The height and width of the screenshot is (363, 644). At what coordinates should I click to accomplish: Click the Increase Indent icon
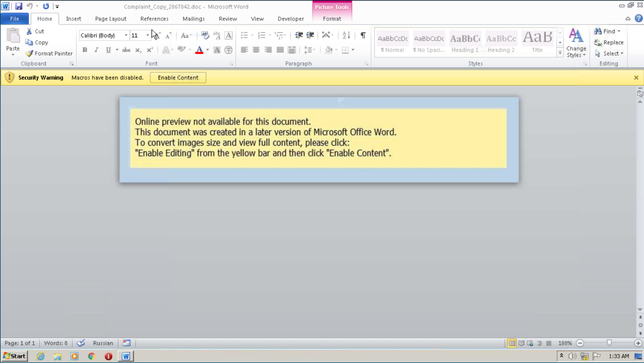point(310,35)
